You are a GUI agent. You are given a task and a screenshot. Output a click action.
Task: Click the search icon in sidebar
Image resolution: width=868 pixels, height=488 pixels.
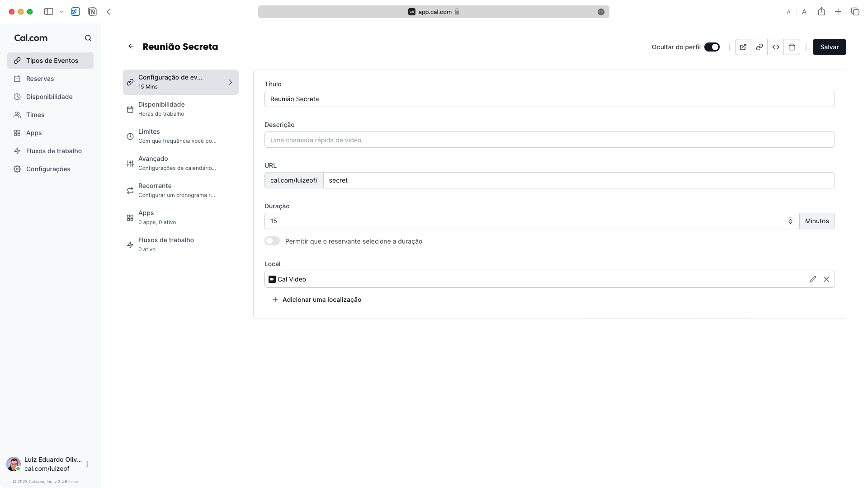click(88, 38)
